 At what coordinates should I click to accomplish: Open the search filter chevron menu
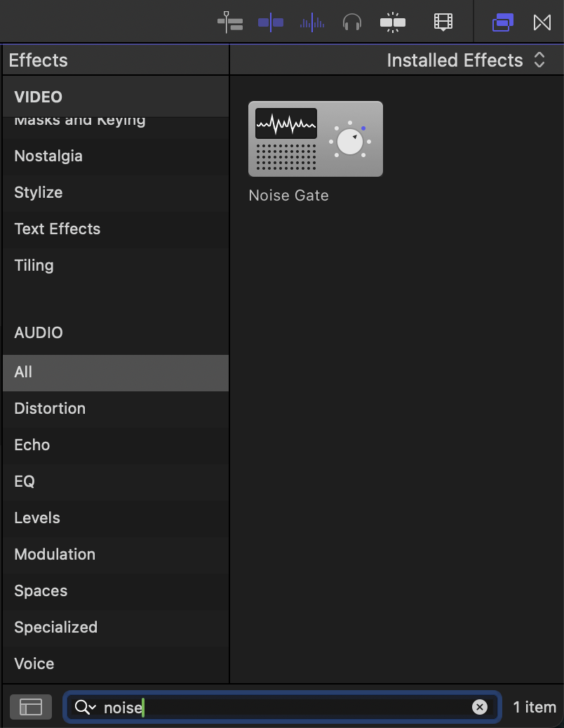coord(91,707)
